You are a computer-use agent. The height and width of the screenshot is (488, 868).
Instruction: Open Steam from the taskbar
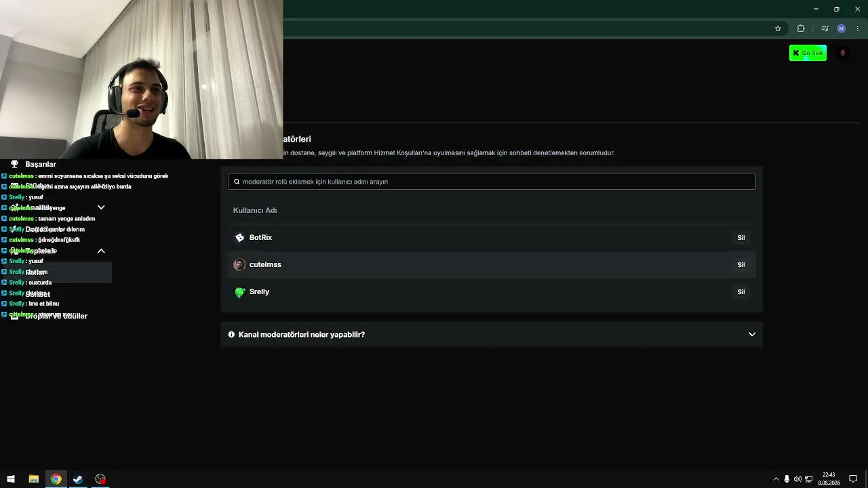78,479
